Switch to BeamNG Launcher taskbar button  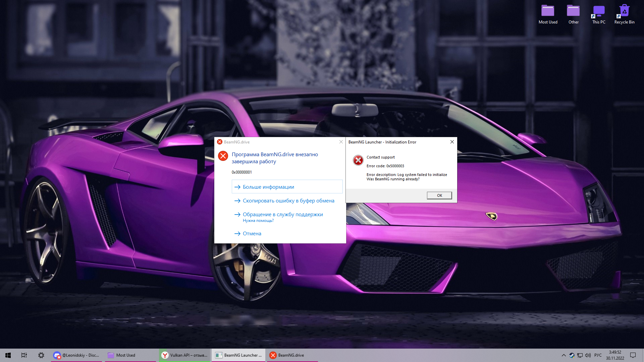[238, 355]
